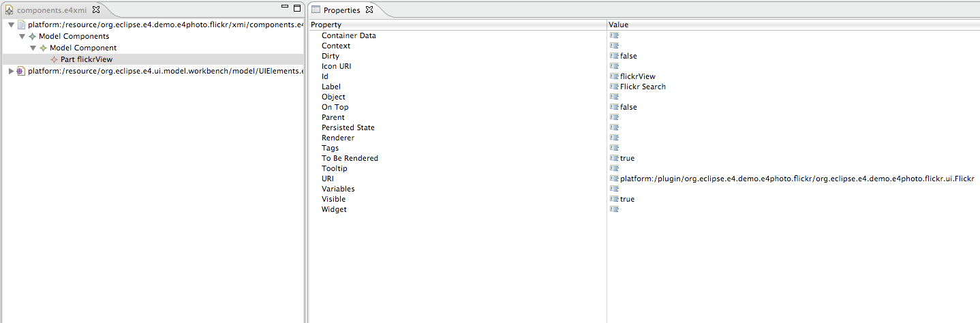980x323 pixels.
Task: Minimize the components.e4xmi editor pane
Action: point(285,7)
